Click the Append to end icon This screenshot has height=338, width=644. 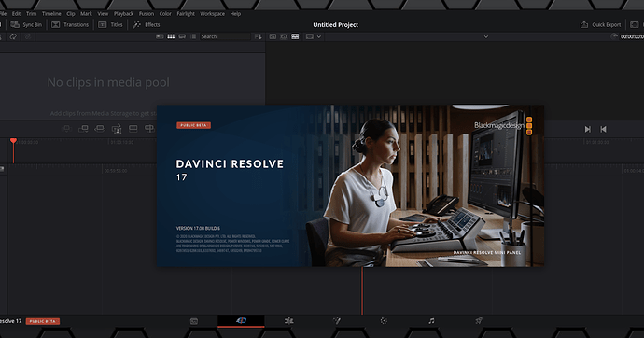pos(83,129)
